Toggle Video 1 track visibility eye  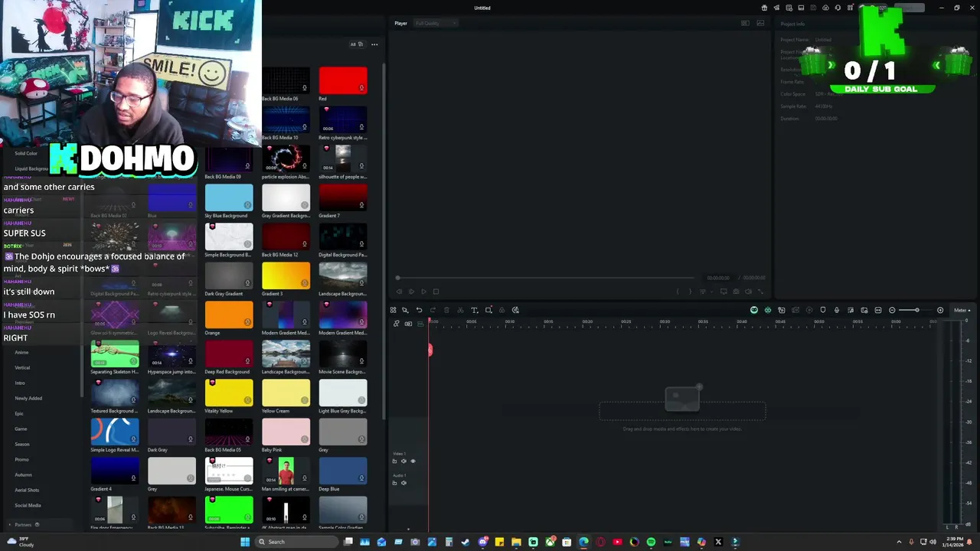pyautogui.click(x=413, y=461)
